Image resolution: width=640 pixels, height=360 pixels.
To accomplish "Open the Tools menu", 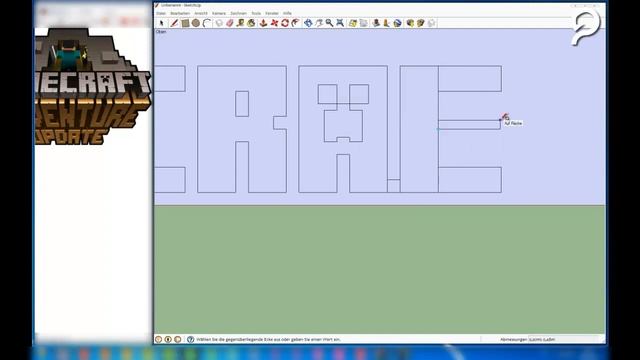I will [256, 13].
